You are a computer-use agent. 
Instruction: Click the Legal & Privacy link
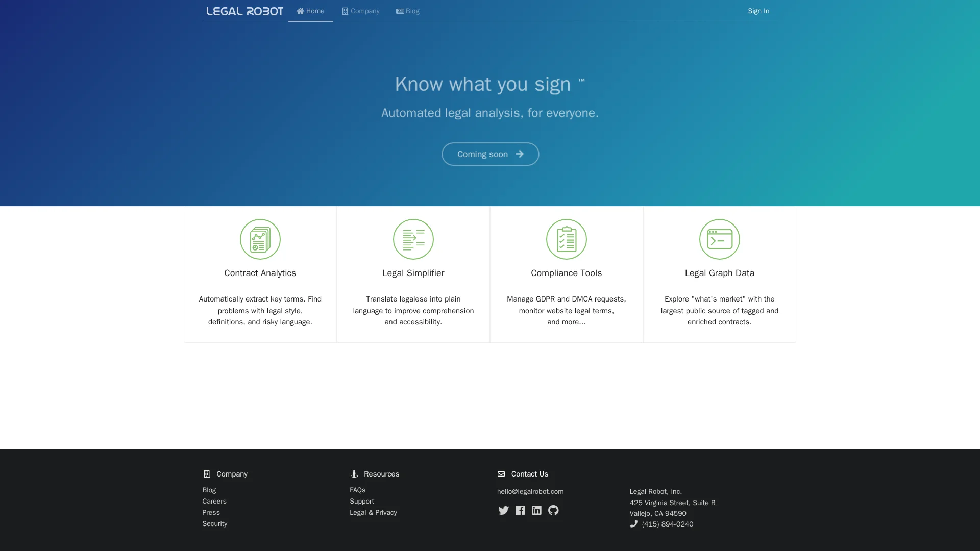click(373, 512)
